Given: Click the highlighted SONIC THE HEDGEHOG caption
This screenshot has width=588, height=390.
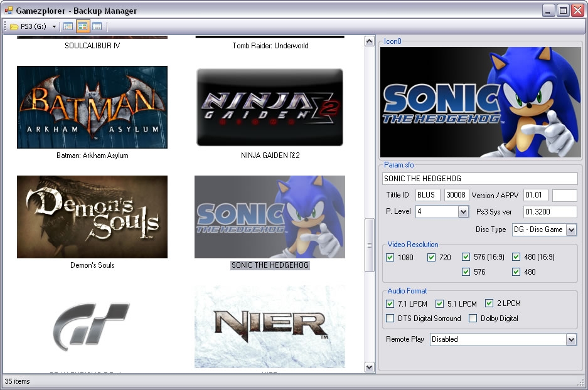Looking at the screenshot, I should pos(270,265).
